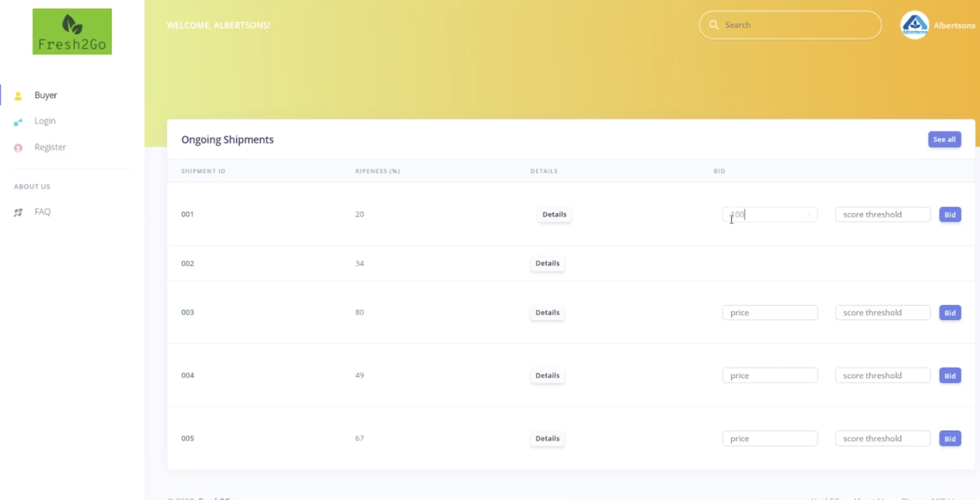Click the price stepper in row 001
The height and width of the screenshot is (500, 980).
click(x=809, y=215)
